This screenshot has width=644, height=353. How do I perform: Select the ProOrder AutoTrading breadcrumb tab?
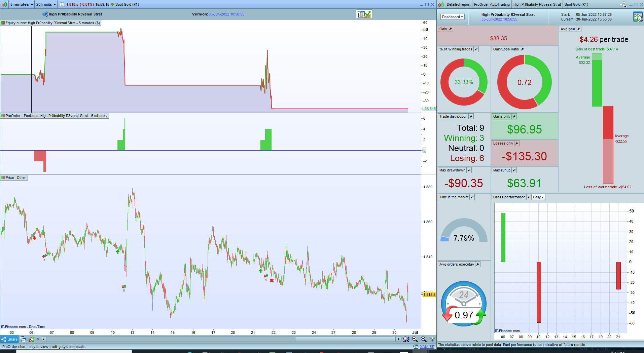tap(492, 4)
